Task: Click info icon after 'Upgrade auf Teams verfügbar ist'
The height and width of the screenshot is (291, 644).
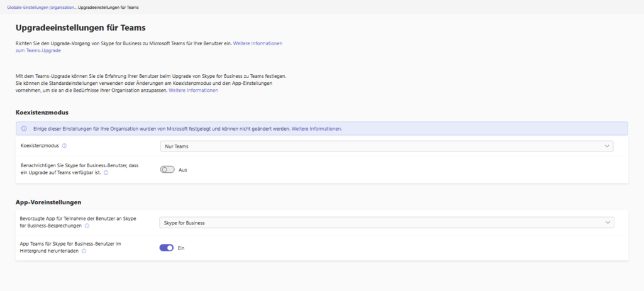Action: pos(106,172)
